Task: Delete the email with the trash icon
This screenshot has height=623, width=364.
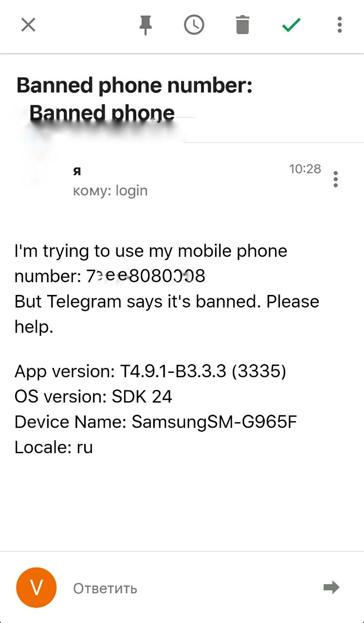Action: tap(242, 24)
